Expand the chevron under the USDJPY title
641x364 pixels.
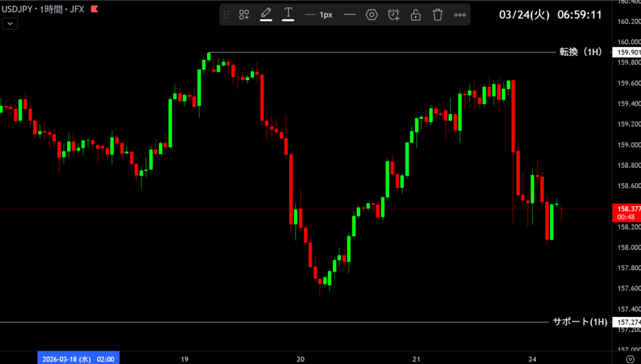click(11, 24)
